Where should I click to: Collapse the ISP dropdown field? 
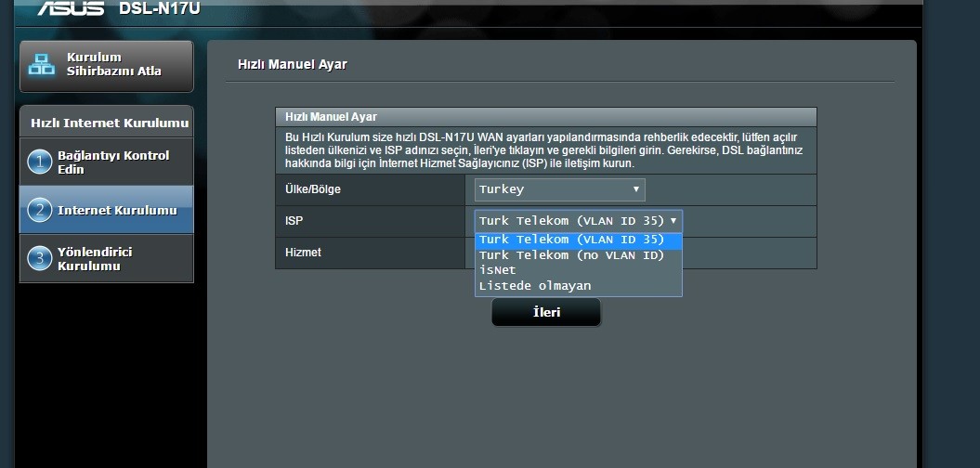(x=578, y=221)
